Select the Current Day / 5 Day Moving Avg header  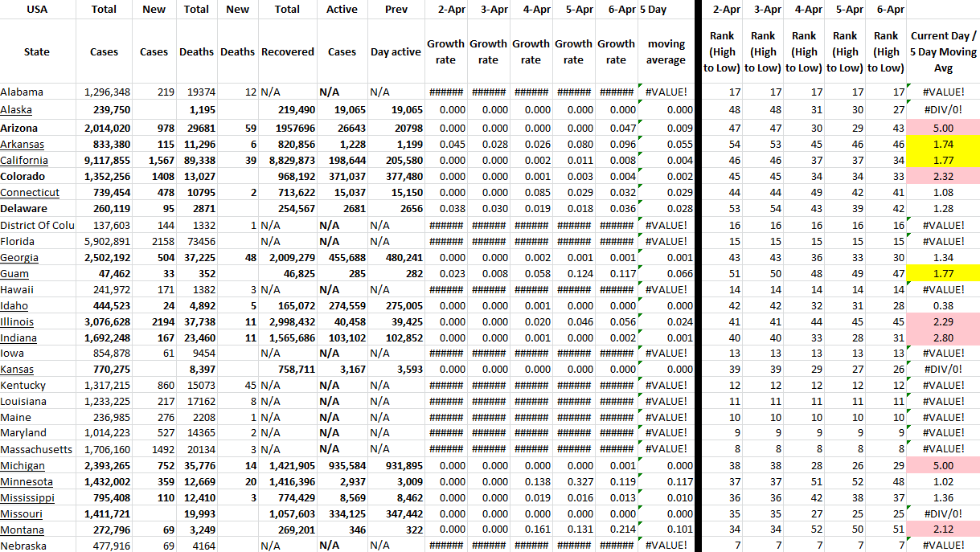coord(943,52)
